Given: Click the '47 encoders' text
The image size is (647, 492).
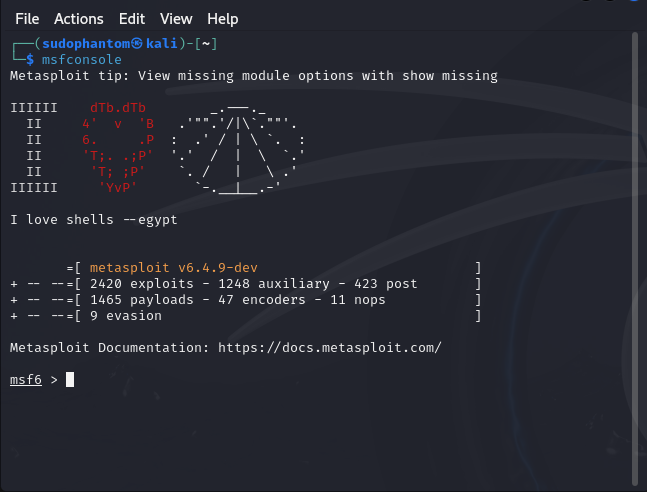Looking at the screenshot, I should point(262,300).
